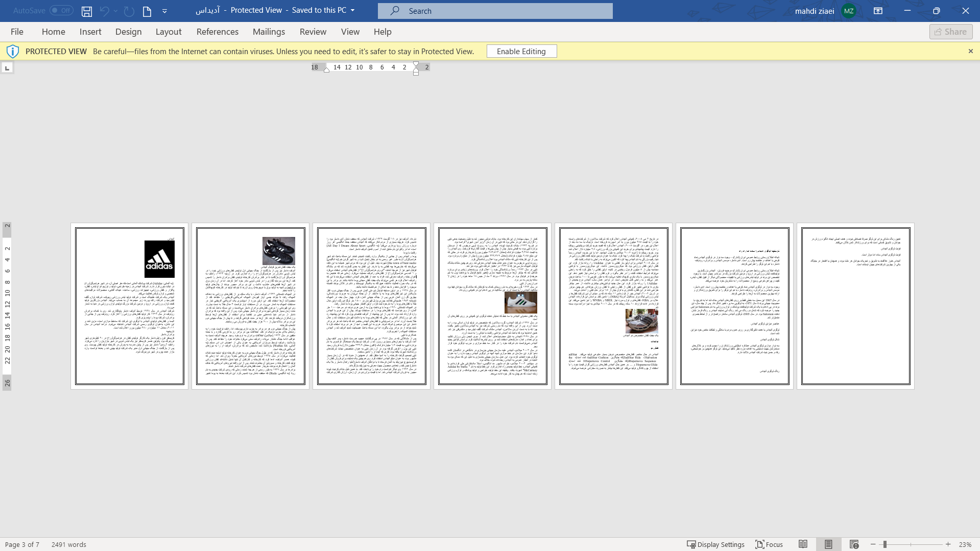Click the zoom in plus icon
This screenshot has height=551, width=980.
(x=948, y=544)
